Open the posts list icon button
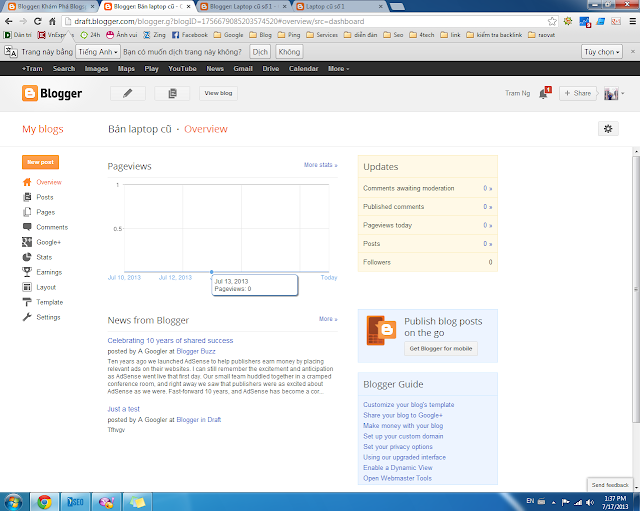The width and height of the screenshot is (640, 511). 172,93
